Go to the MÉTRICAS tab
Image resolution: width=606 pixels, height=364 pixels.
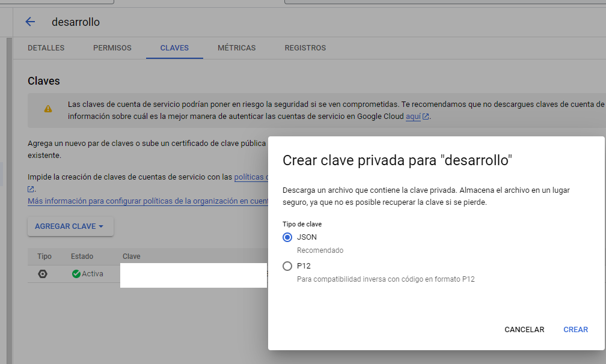tap(236, 48)
